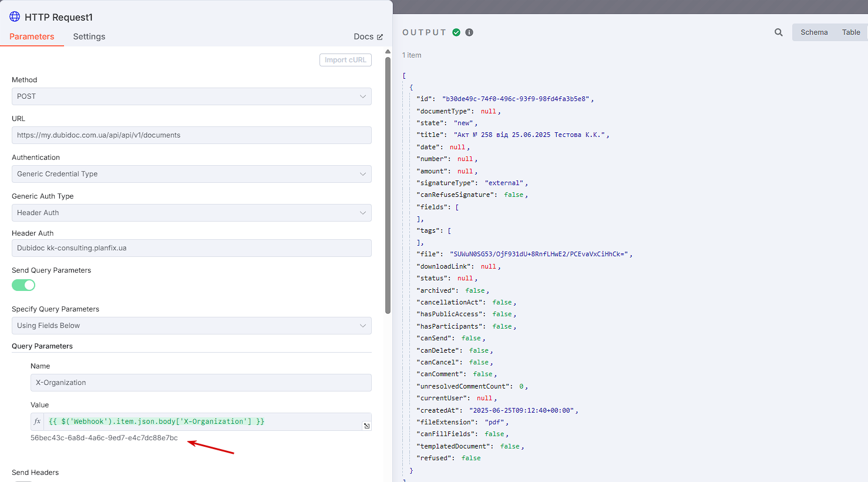This screenshot has width=868, height=482.
Task: Open the expression editor expand icon
Action: click(366, 426)
